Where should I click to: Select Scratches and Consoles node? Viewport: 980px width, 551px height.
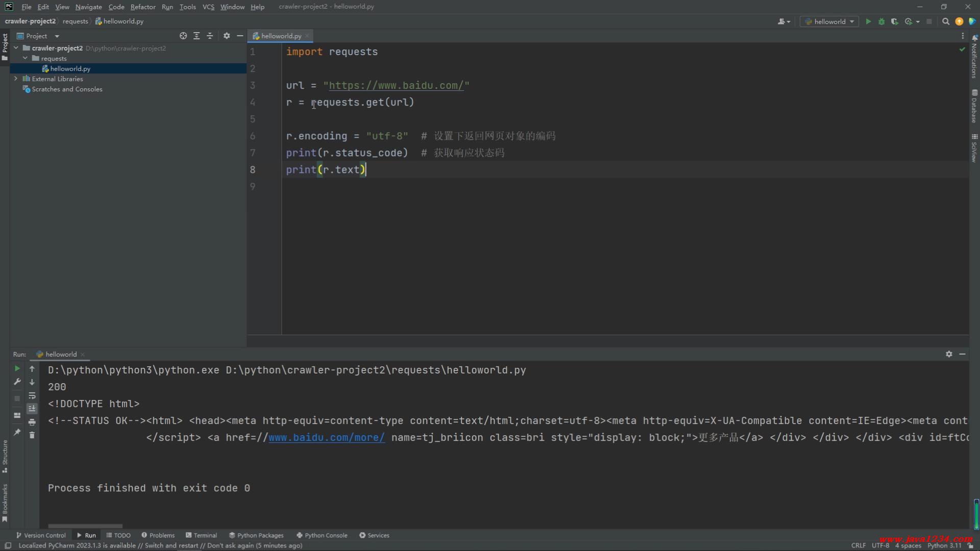[62, 89]
